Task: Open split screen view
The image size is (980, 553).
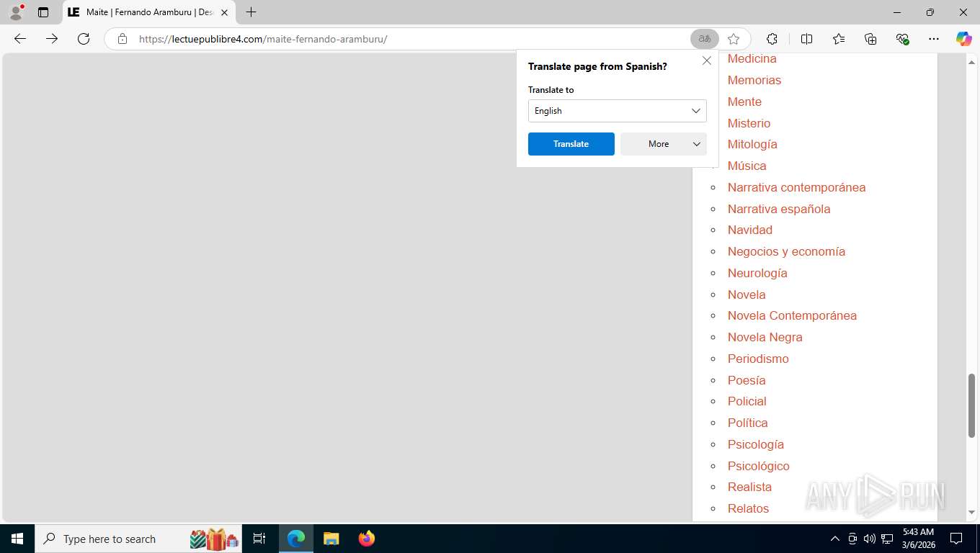Action: 806,39
